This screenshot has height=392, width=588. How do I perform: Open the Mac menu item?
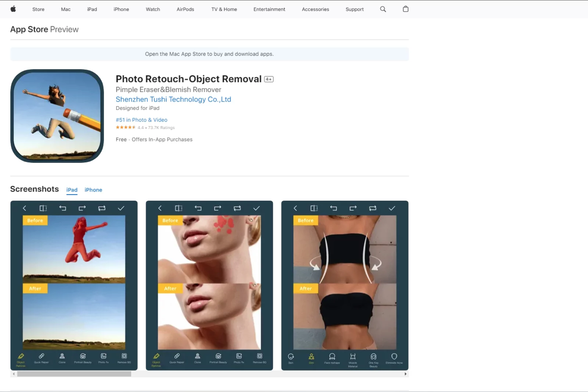point(66,9)
